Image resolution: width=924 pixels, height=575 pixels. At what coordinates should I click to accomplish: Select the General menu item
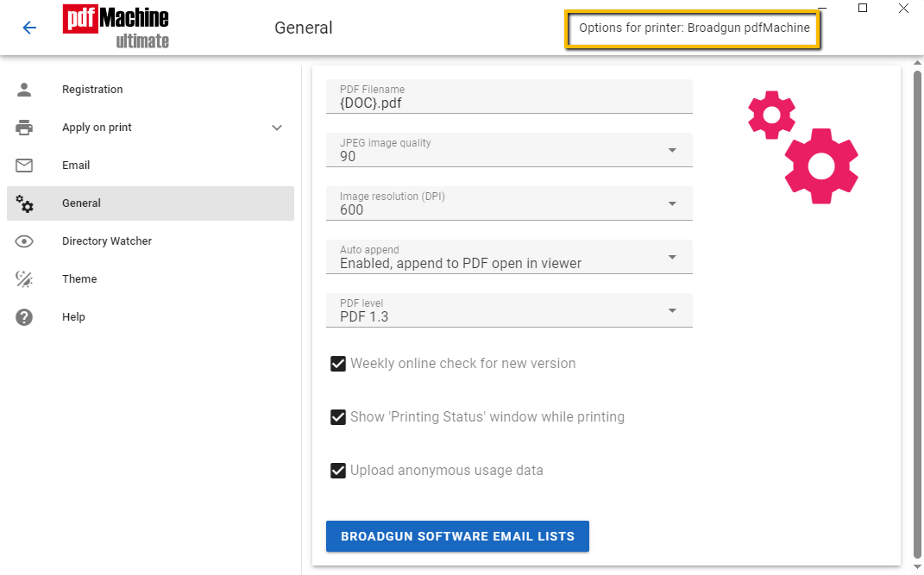pos(82,203)
